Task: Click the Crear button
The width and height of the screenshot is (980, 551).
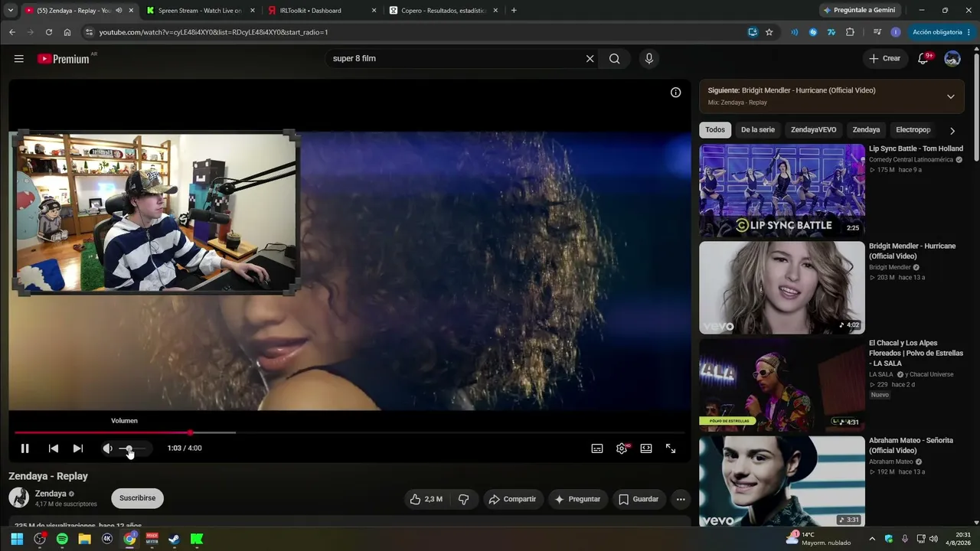Action: tap(885, 58)
